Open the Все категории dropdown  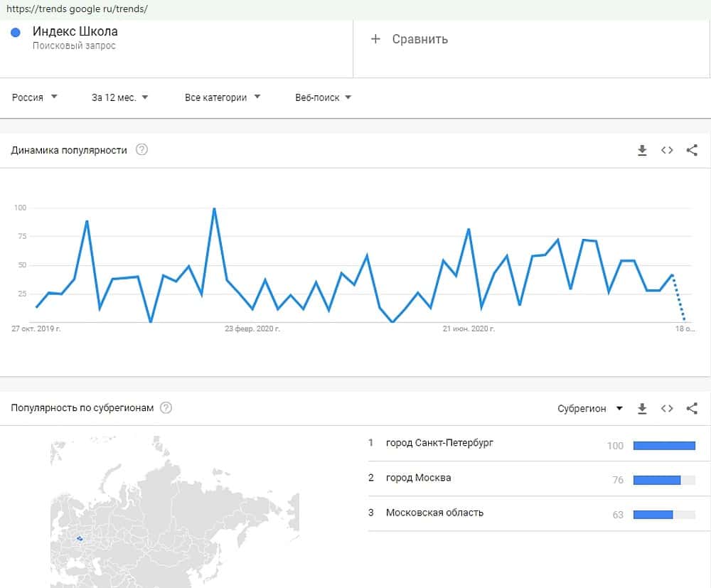coord(222,97)
